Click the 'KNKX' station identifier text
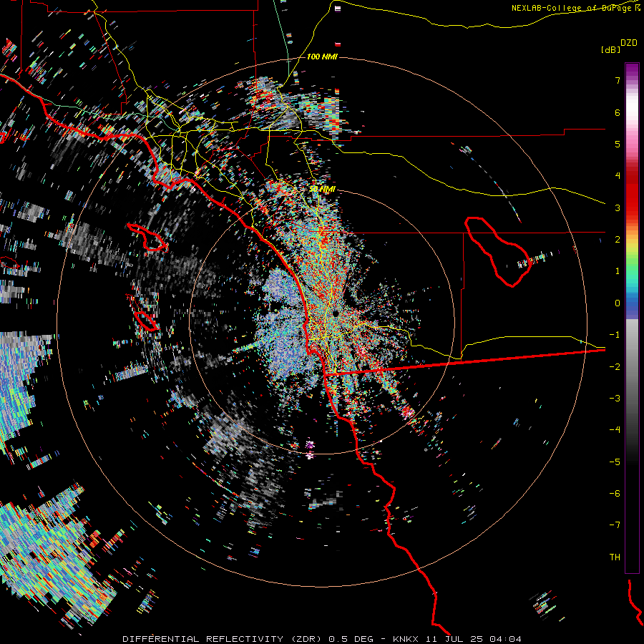Screen dimensions: 644x644 pyautogui.click(x=406, y=639)
